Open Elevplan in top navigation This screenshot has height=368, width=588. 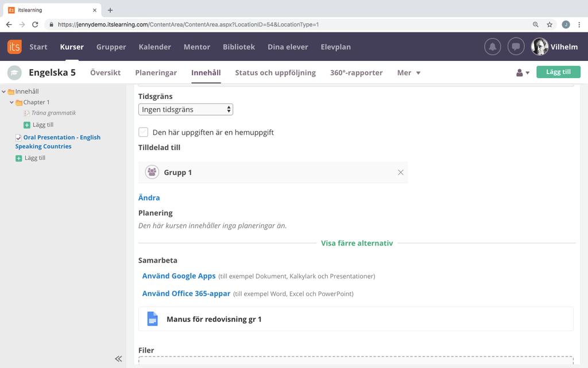(335, 47)
